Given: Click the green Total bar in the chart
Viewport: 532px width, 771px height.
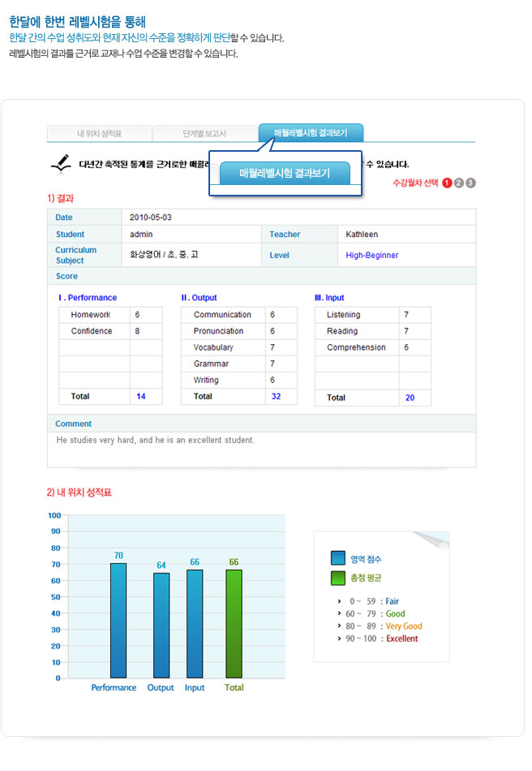Looking at the screenshot, I should [x=234, y=624].
